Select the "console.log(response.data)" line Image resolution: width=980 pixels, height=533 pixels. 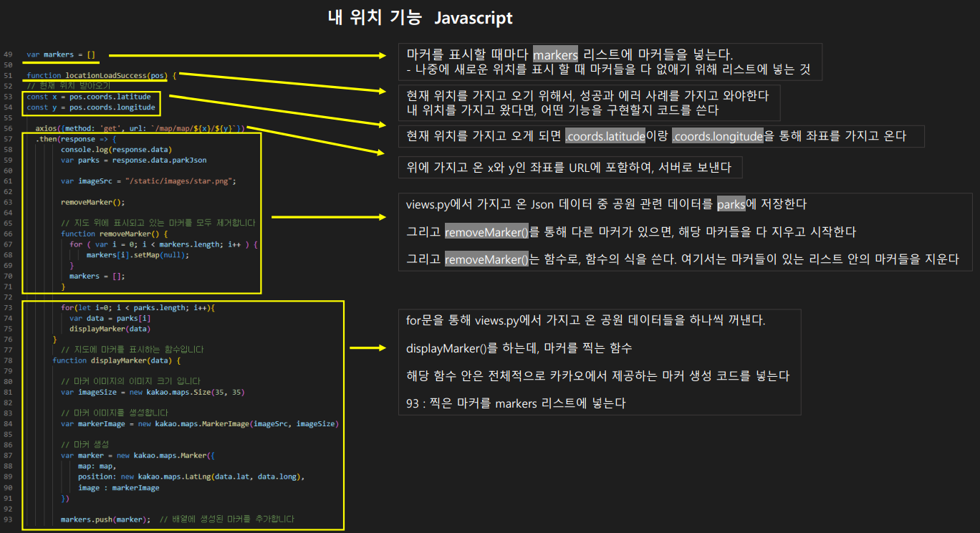(x=116, y=150)
